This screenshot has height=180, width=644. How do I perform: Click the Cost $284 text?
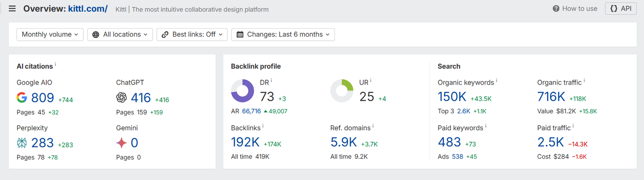click(553, 157)
